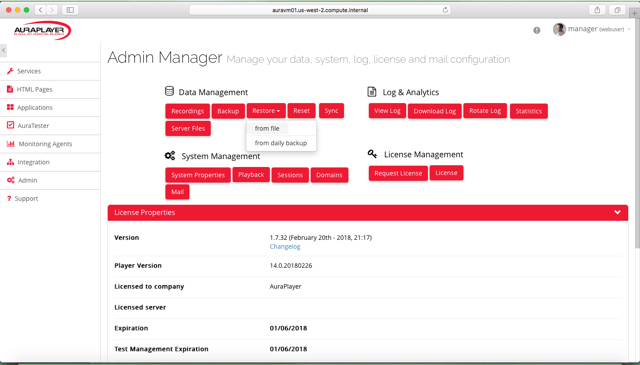The image size is (640, 365).
Task: Click the License Management key icon
Action: [x=372, y=154]
